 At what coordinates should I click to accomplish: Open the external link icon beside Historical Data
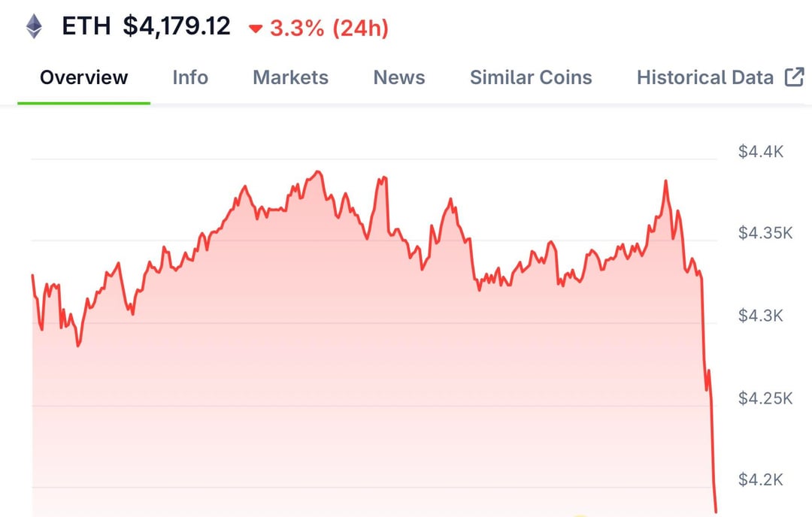(794, 77)
